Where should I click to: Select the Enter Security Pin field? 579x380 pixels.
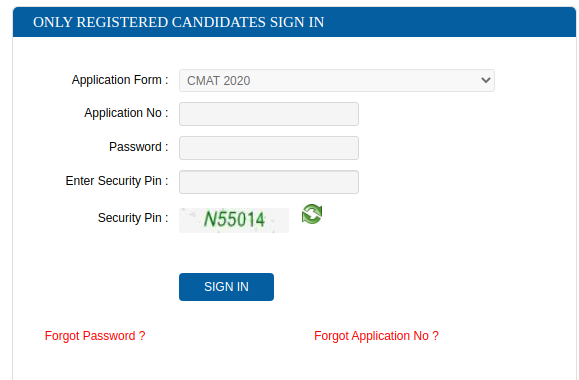point(269,182)
